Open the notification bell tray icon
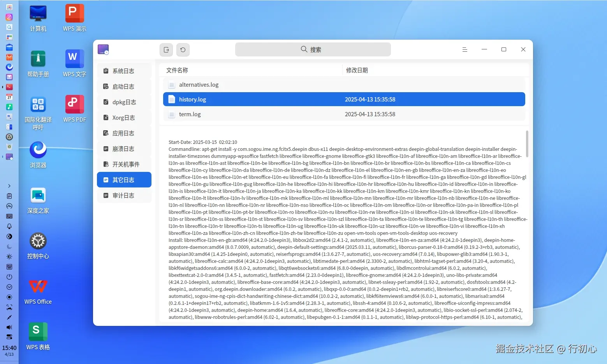This screenshot has width=607, height=364. 9,226
